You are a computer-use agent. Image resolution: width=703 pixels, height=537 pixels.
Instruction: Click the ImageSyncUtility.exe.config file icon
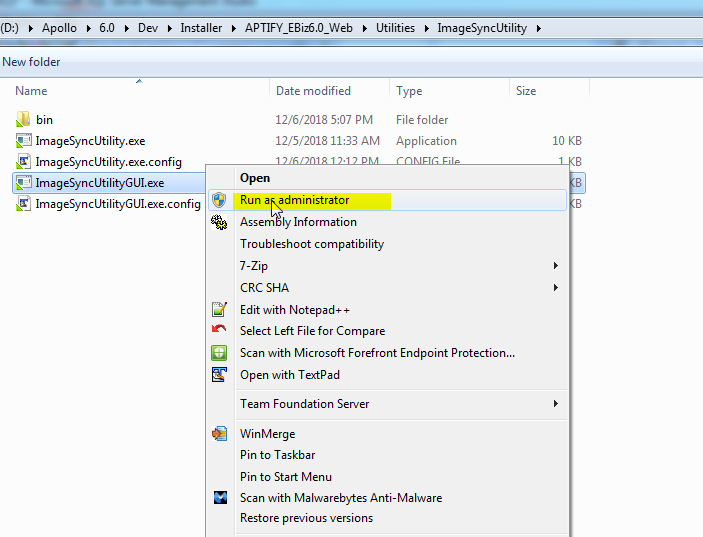(24, 162)
